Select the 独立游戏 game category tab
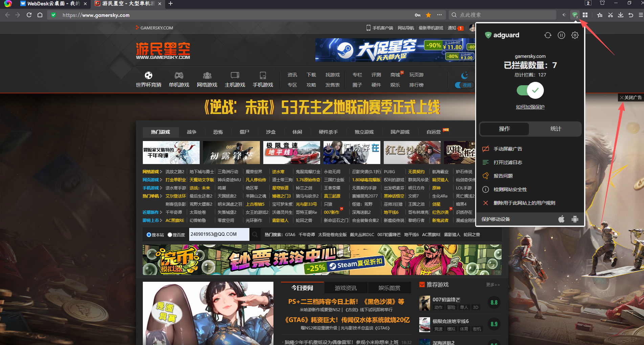644x345 pixels. 364,132
